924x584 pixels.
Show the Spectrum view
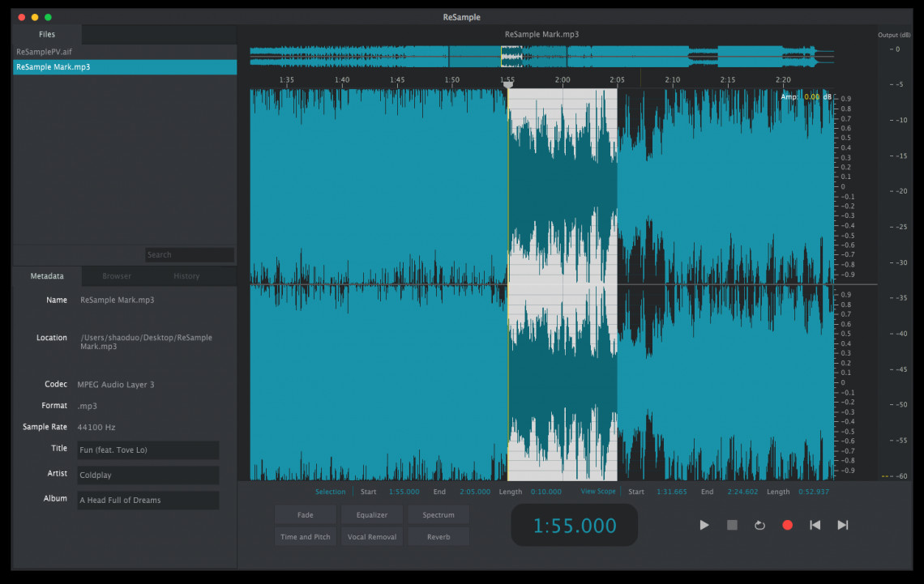[438, 515]
